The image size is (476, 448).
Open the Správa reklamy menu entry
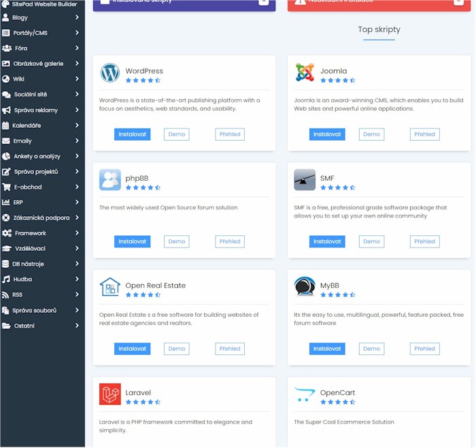pos(42,110)
